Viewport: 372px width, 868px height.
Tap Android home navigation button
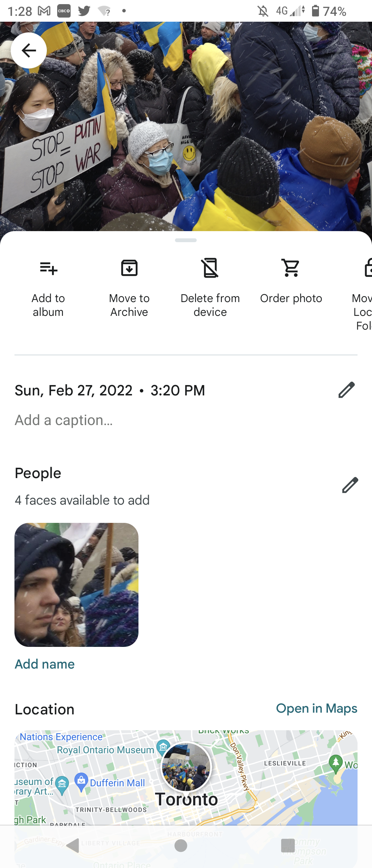[x=181, y=845]
